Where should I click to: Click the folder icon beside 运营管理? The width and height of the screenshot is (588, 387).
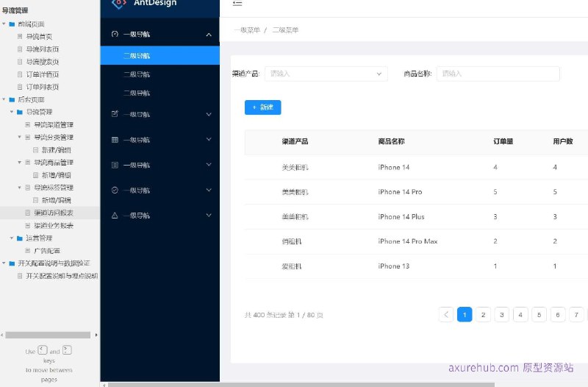(20, 238)
